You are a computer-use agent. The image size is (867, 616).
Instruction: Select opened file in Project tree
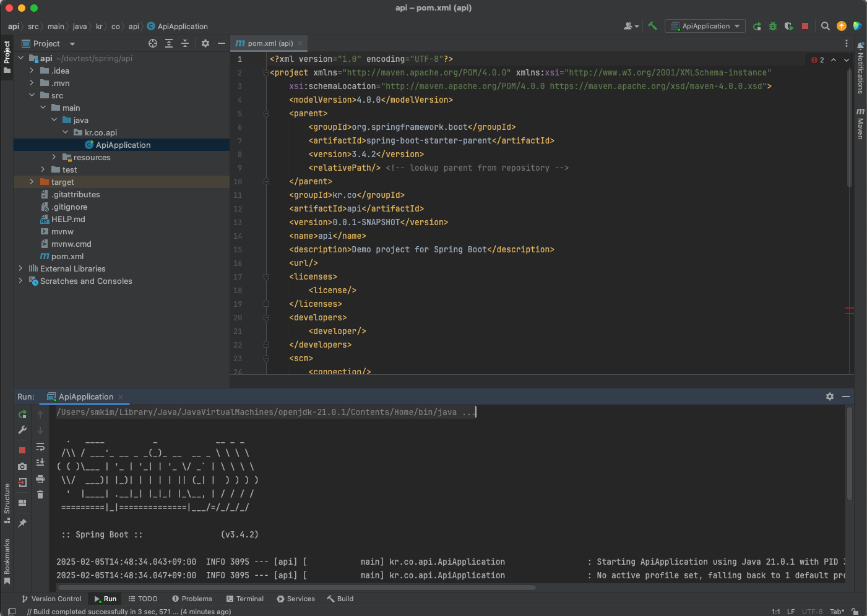tap(153, 43)
